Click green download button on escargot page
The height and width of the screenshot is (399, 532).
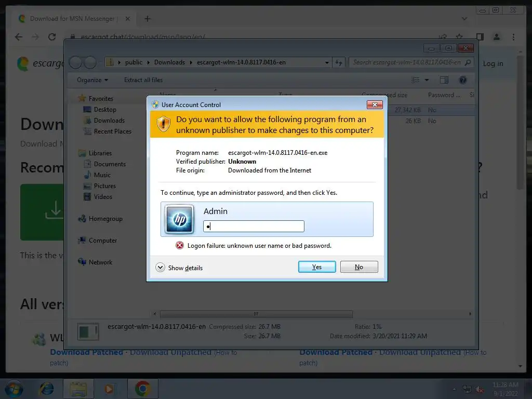click(42, 212)
